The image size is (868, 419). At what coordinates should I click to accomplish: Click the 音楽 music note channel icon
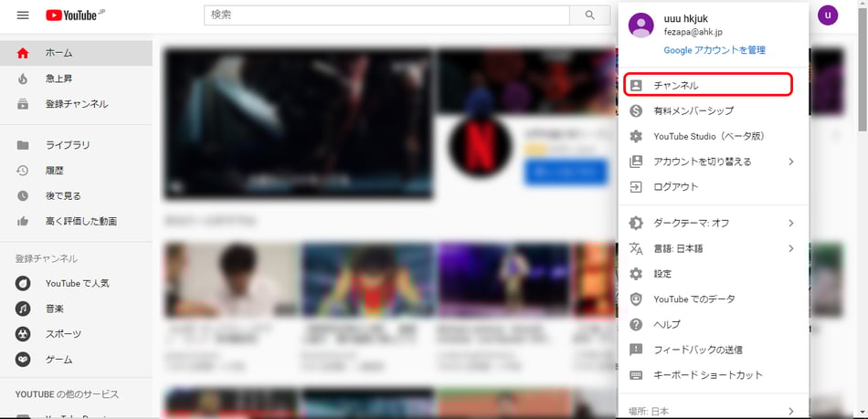click(x=23, y=309)
